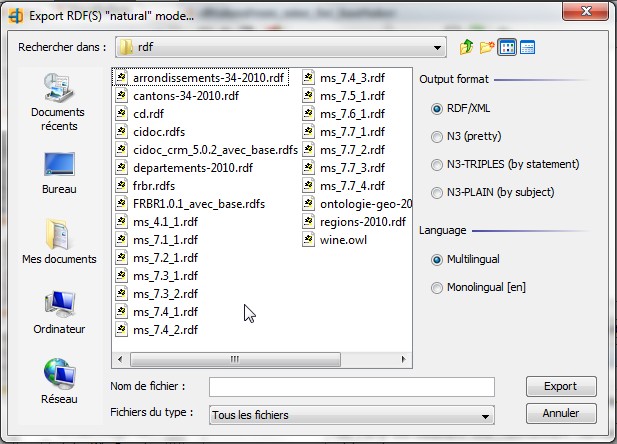The height and width of the screenshot is (444, 617).
Task: Close the Export RDF(S) dialog
Action: 586,11
